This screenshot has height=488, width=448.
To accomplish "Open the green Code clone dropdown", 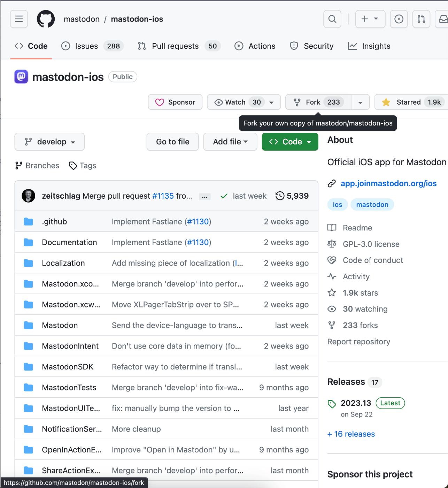I will pos(290,142).
